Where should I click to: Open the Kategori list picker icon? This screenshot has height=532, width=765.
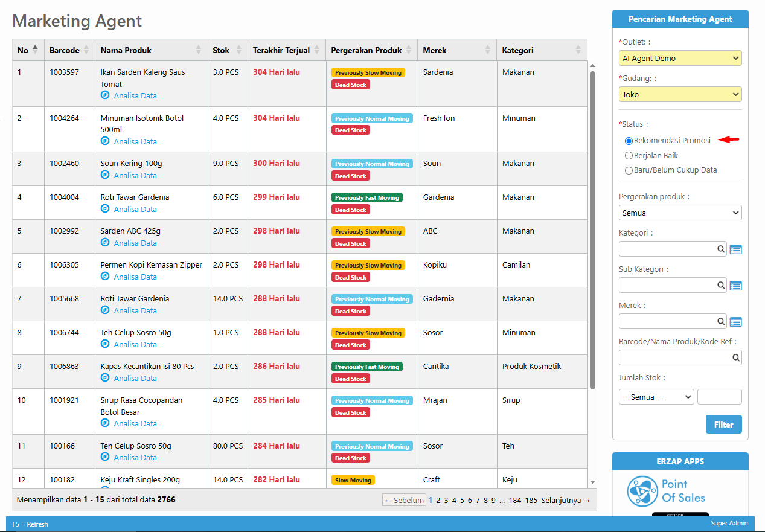pos(735,249)
